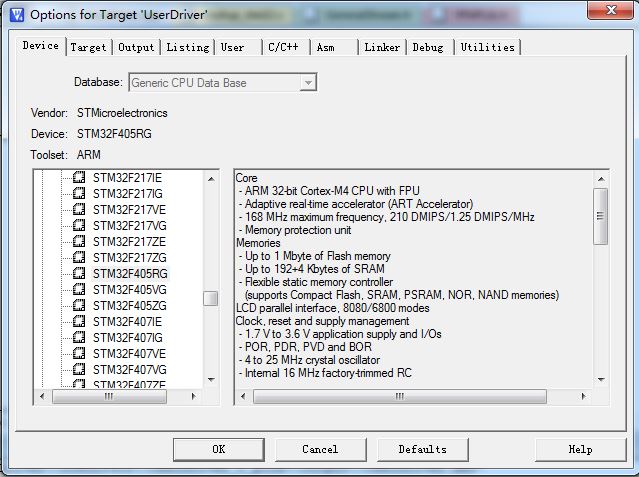Open Help for target options
Viewport: 639px width, 477px height.
click(x=580, y=450)
